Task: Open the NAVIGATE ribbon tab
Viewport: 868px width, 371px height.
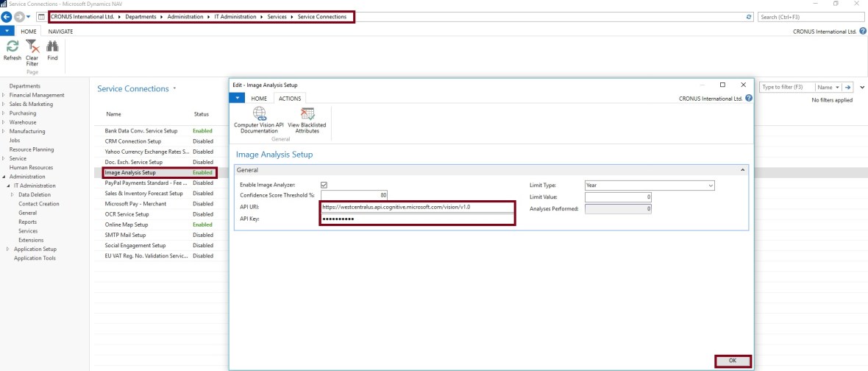Action: [x=60, y=32]
